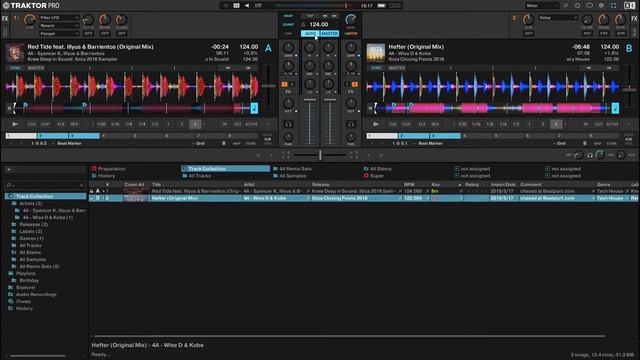Select the Track Collection favorite tab
This screenshot has width=640, height=360.
tap(225, 169)
